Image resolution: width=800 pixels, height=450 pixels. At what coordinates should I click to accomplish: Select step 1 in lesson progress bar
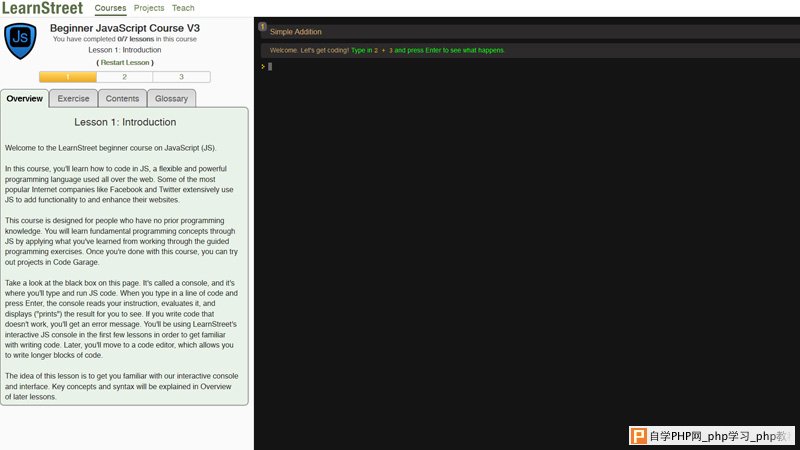(x=68, y=77)
